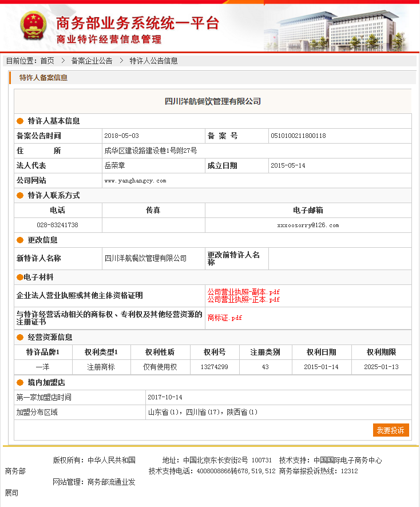Select company name 四川洋航餐饮管理有限公司 heading

(x=213, y=101)
